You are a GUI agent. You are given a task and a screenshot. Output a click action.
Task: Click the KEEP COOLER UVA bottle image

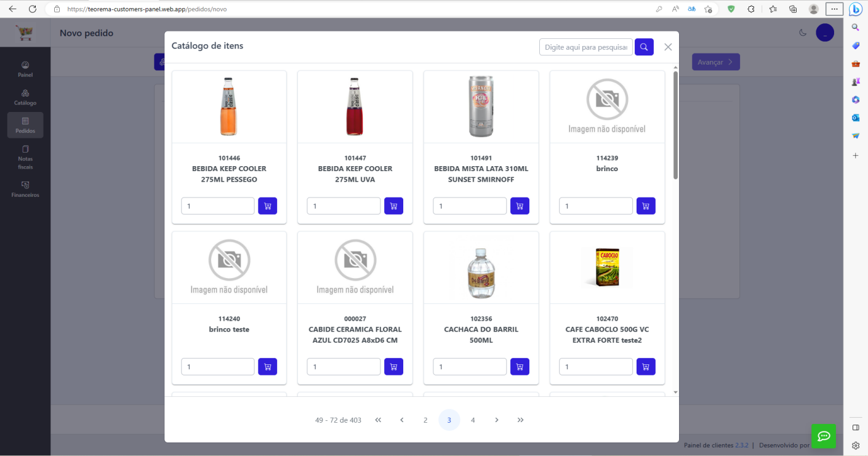[355, 106]
